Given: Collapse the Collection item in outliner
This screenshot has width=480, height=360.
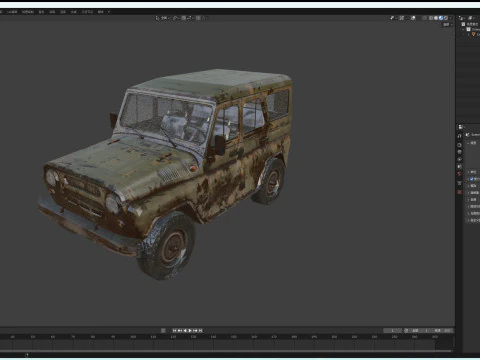Looking at the screenshot, I should [x=463, y=29].
